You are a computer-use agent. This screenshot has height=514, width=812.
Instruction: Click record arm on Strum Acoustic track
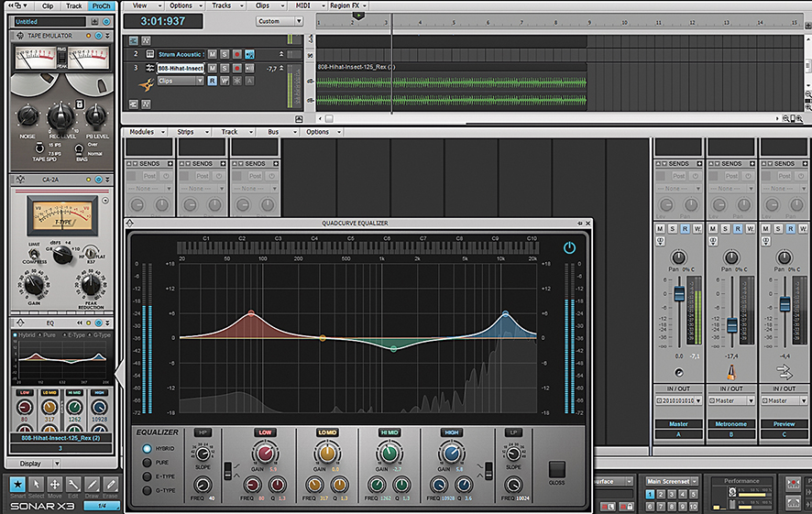(x=236, y=54)
